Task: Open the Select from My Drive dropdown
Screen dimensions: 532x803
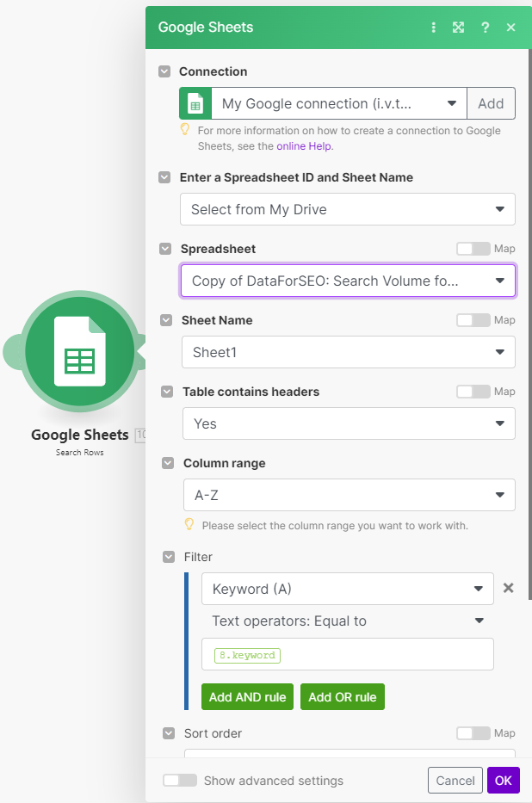Action: 347,209
